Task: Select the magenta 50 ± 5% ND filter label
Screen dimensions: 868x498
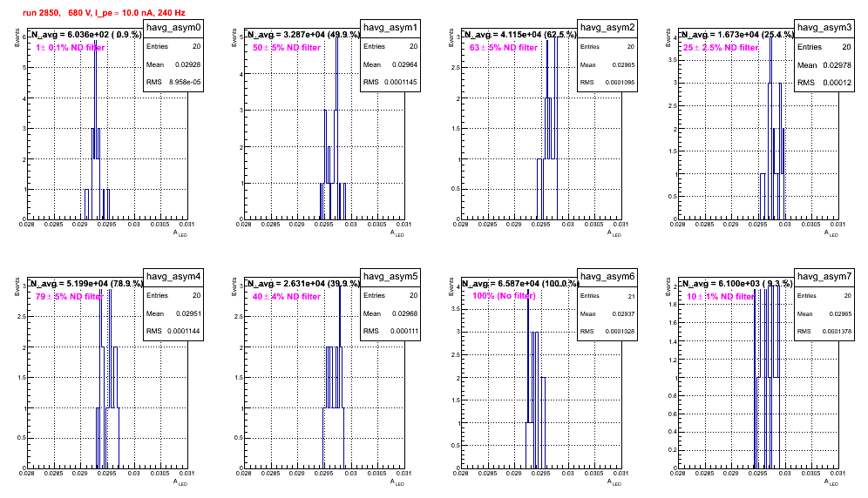Action: pos(287,48)
